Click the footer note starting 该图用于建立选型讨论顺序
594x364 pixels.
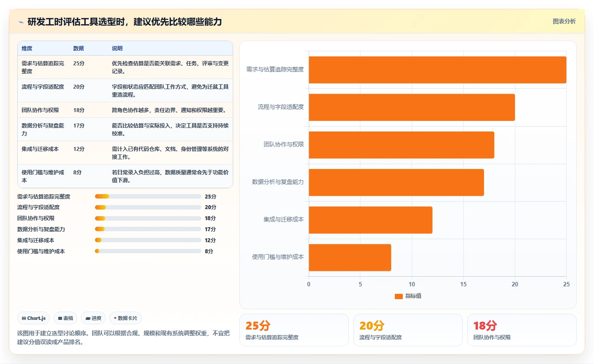[123, 338]
